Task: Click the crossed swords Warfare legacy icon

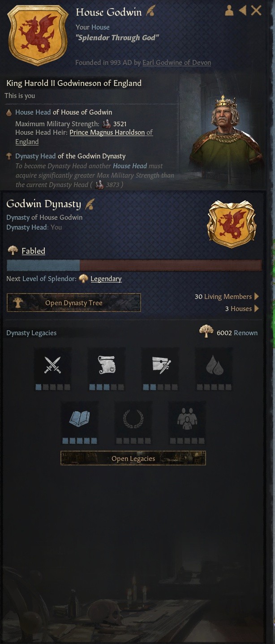Action: click(52, 365)
